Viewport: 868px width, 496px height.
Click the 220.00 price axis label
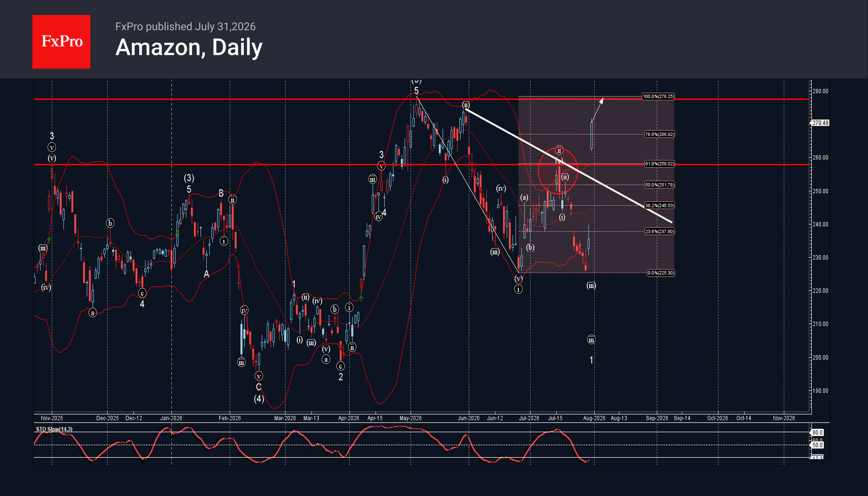[x=820, y=291]
